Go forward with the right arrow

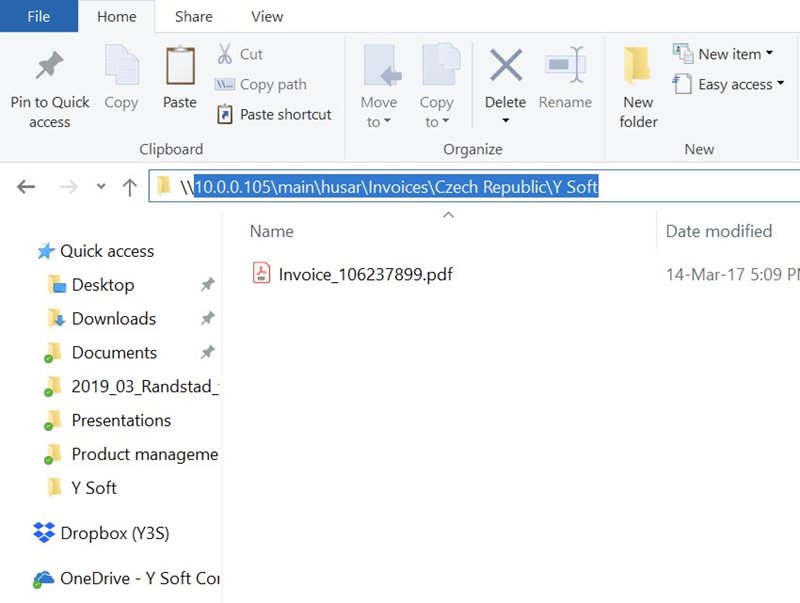tap(69, 187)
